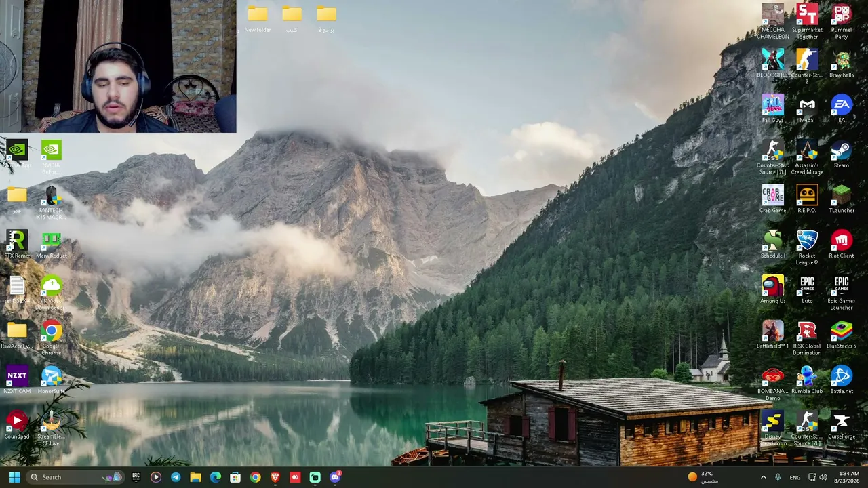This screenshot has height=488, width=868.
Task: Open the 1:34 AM clock and calendar
Action: point(848,477)
